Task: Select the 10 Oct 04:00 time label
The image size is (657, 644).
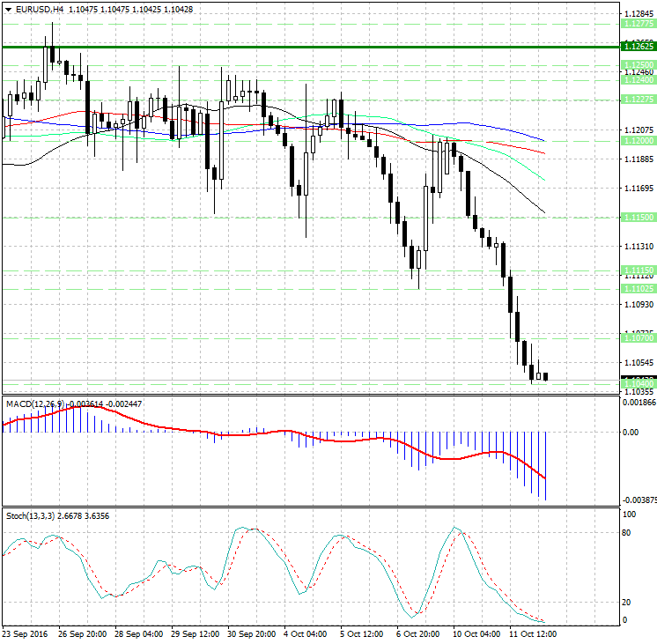Action: pos(476,633)
